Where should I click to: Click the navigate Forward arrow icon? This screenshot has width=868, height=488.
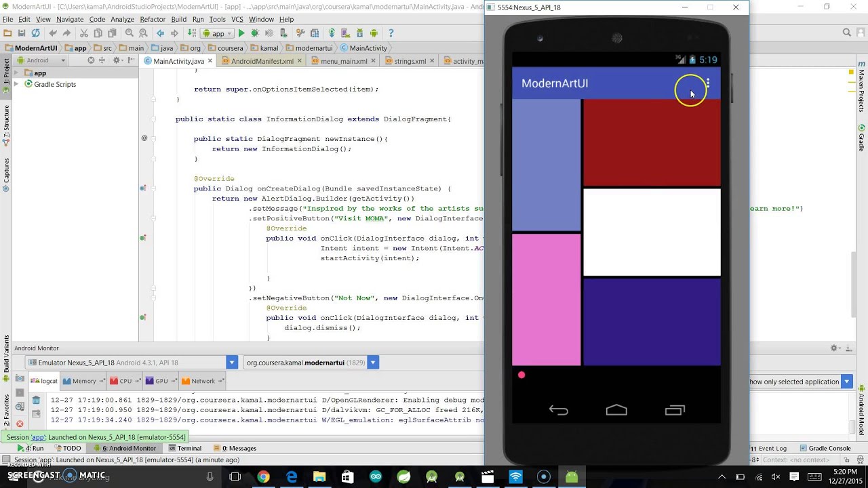coord(174,33)
